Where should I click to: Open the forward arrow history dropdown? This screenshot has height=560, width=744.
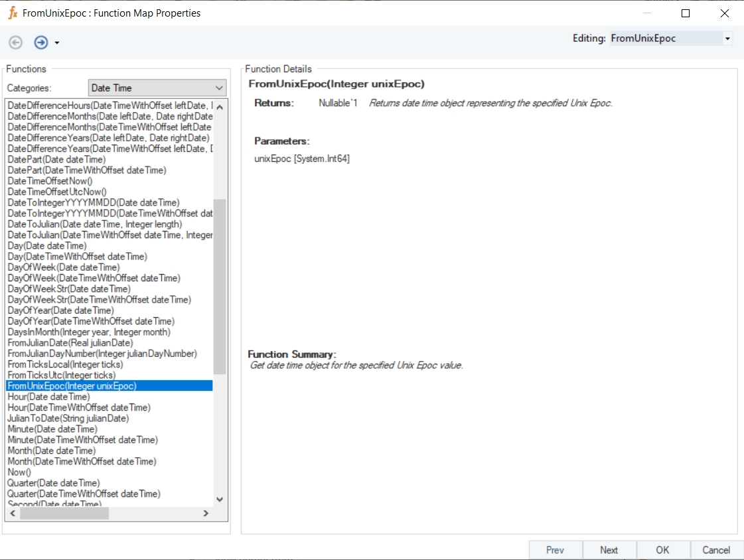coord(57,43)
